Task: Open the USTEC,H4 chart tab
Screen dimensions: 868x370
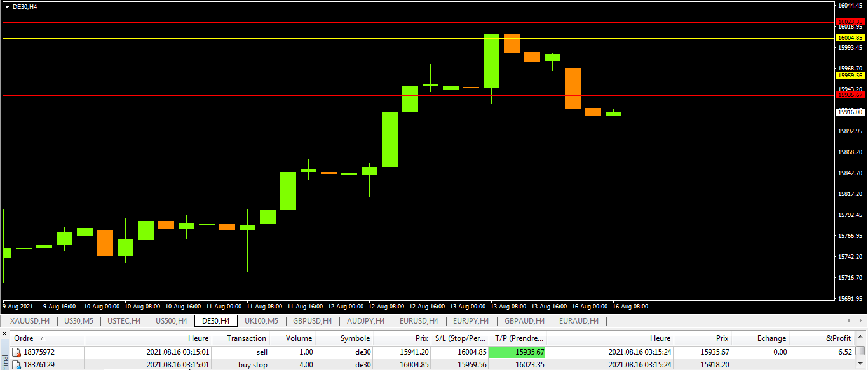Action: point(124,321)
